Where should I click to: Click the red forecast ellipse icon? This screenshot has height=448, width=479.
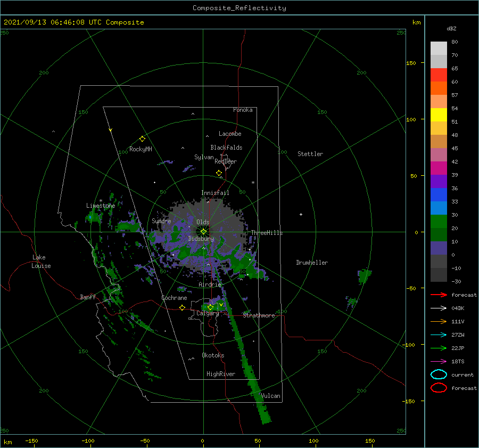[439, 388]
